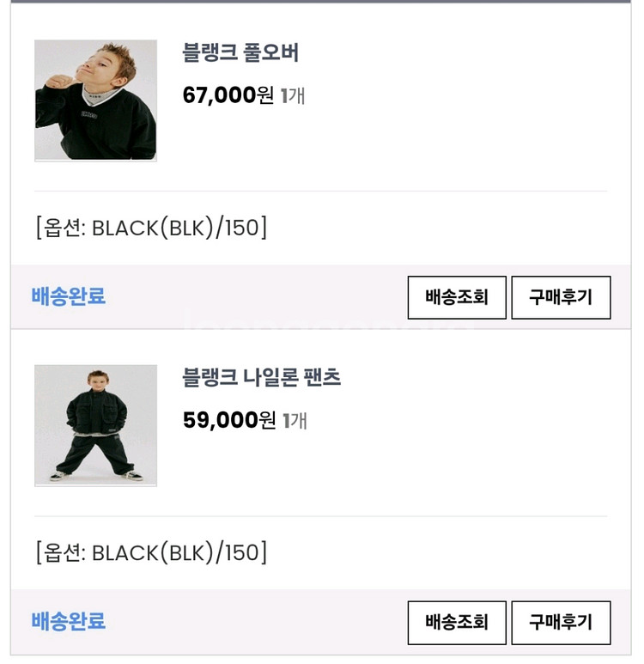Click the 블랭크 나일론 팬츠 product title
This screenshot has width=644, height=664.
[262, 378]
